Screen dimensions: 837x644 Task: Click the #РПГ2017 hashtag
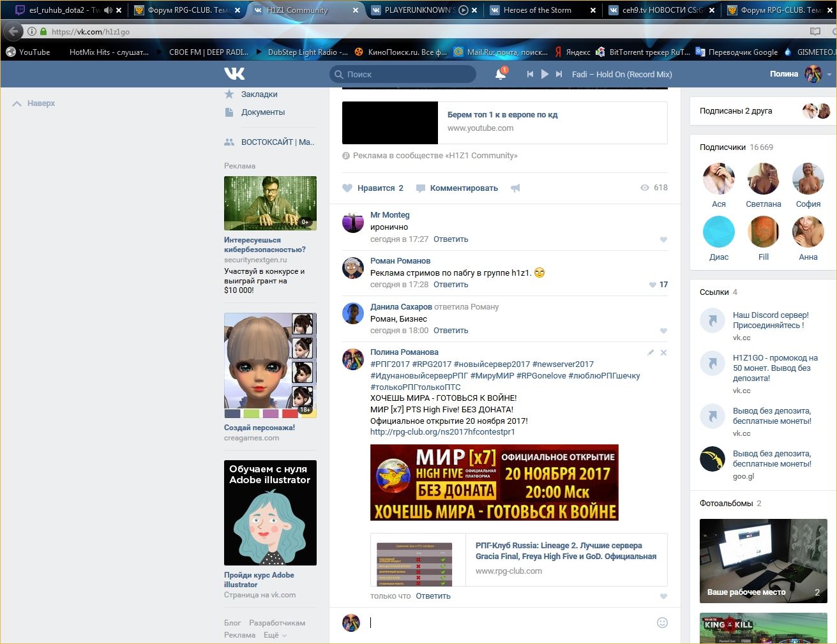pyautogui.click(x=390, y=364)
